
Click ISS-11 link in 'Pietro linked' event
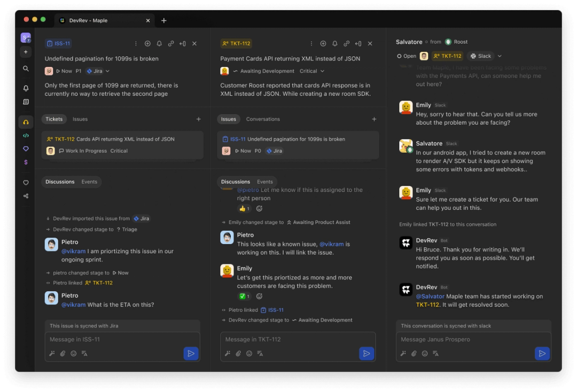point(272,310)
